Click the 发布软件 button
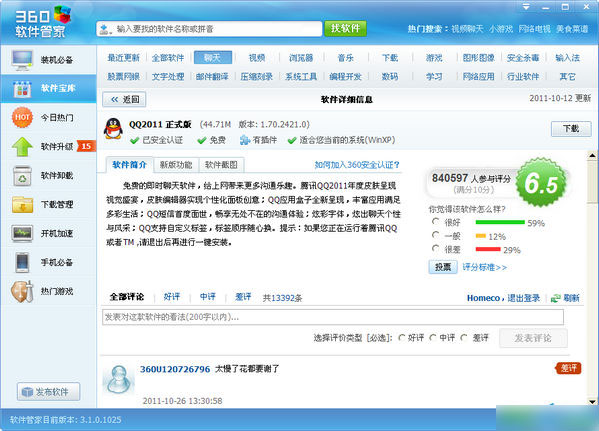Image resolution: width=599 pixels, height=431 pixels. click(x=49, y=392)
